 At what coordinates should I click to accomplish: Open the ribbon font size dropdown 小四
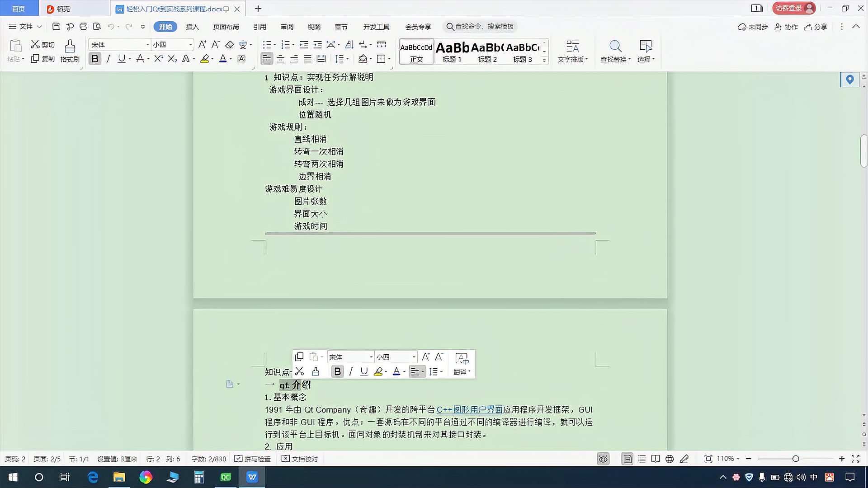tap(190, 44)
